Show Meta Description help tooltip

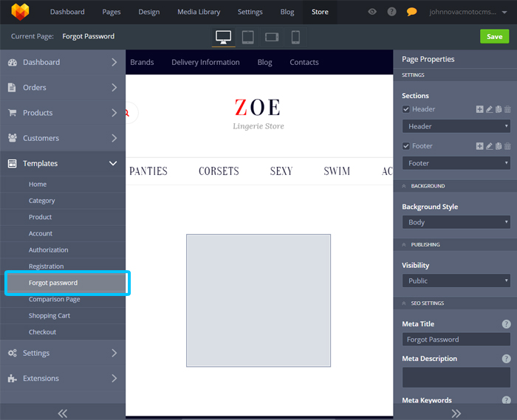[x=506, y=359]
